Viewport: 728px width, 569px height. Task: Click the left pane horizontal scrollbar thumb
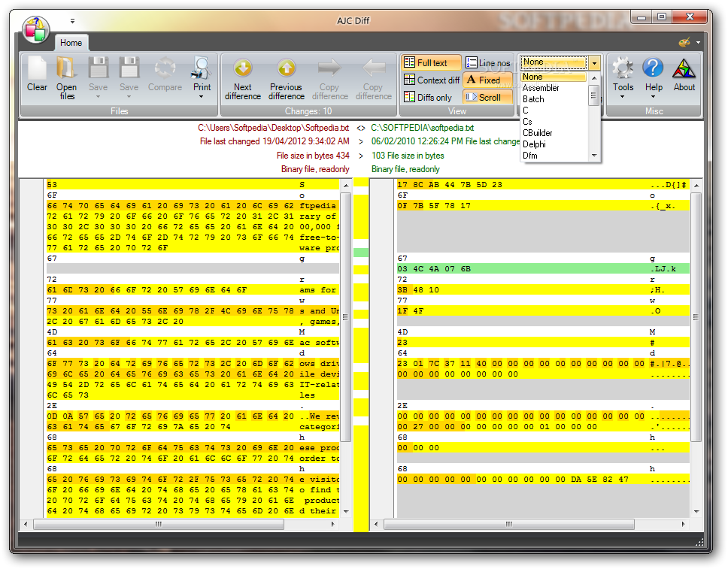click(x=159, y=524)
